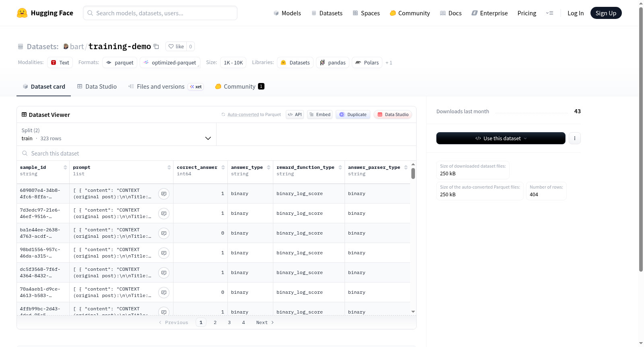Go to Models in top navigation
This screenshot has width=644, height=347.
point(287,13)
